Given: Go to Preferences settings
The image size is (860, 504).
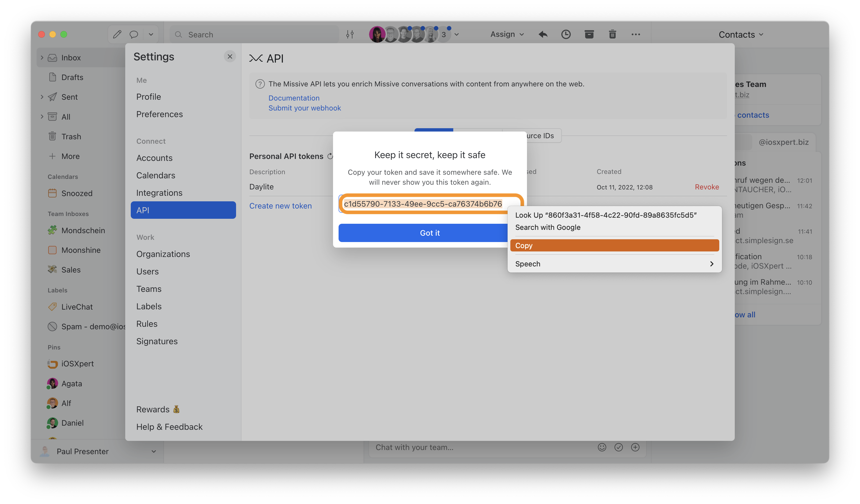Looking at the screenshot, I should 159,114.
